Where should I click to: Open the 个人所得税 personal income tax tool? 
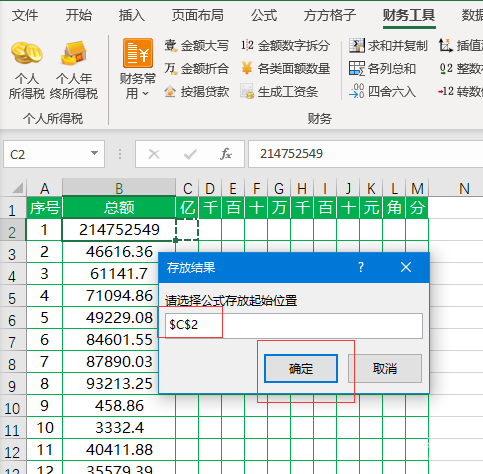[26, 70]
